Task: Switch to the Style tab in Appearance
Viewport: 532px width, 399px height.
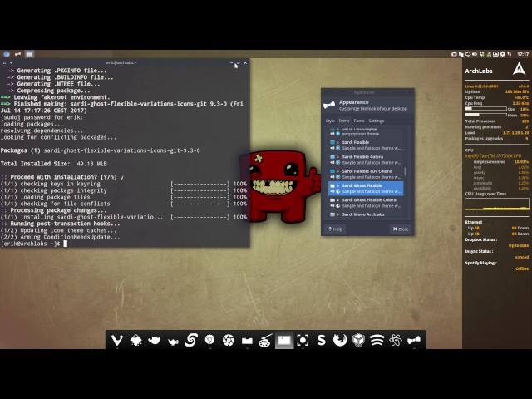Action: 330,121
